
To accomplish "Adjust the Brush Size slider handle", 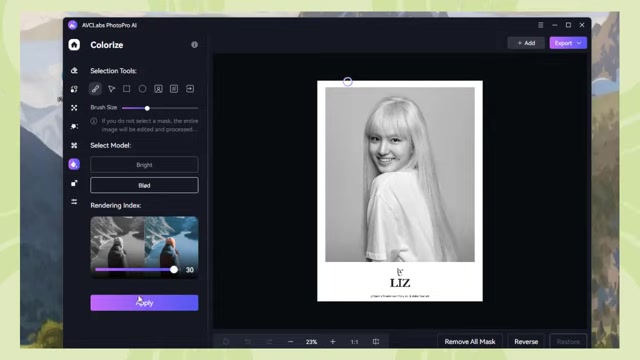I will tap(147, 108).
